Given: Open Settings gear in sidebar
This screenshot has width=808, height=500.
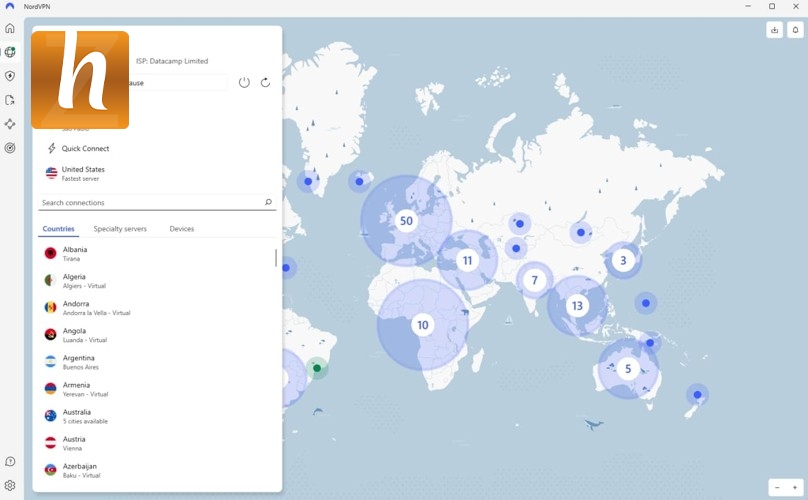Looking at the screenshot, I should [10, 485].
